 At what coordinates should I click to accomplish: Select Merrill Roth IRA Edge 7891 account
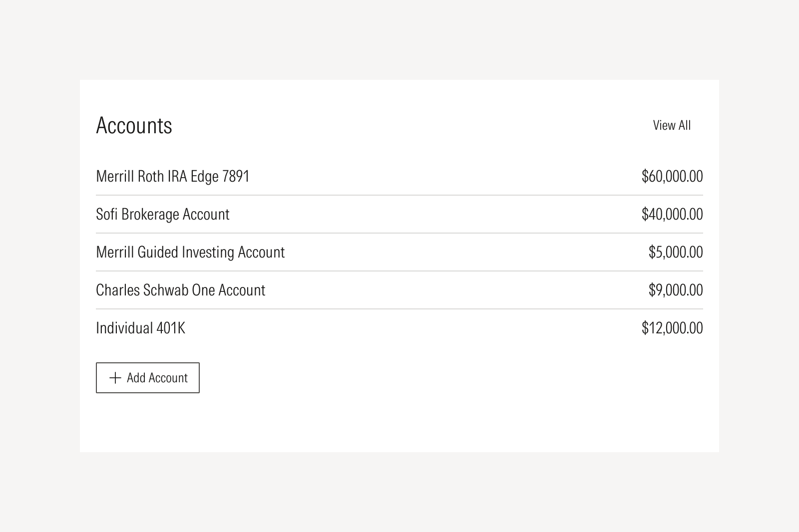[172, 176]
